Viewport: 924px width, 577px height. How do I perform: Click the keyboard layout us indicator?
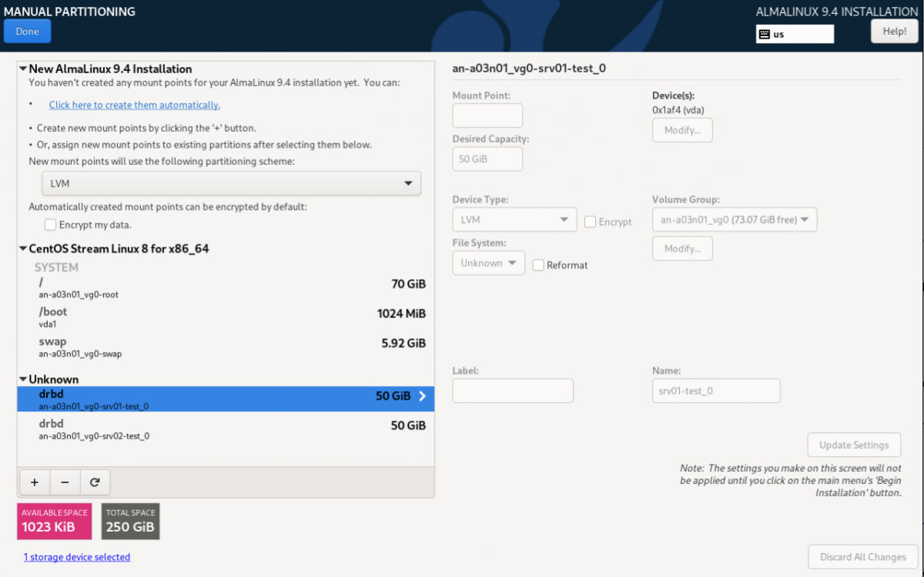tap(795, 34)
